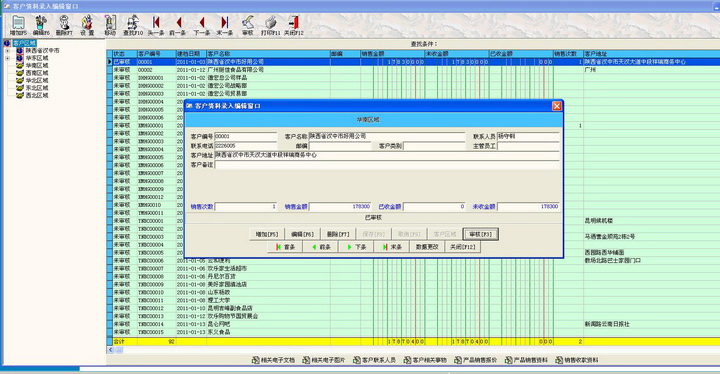Go to next record with 下一条 icon
This screenshot has width=720, height=374.
coord(202,25)
